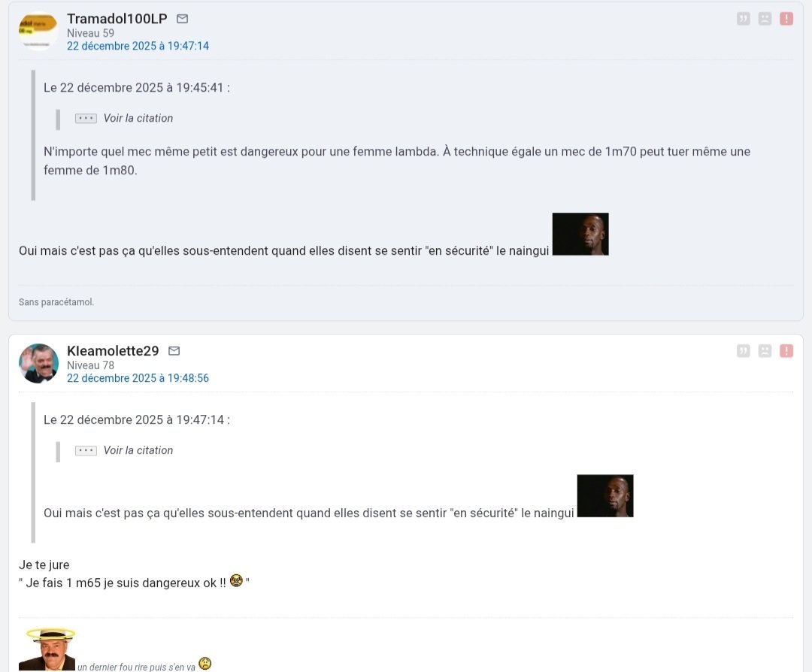Click the message envelope icon beside Tramadol100LP
The width and height of the screenshot is (812, 672).
[x=182, y=19]
